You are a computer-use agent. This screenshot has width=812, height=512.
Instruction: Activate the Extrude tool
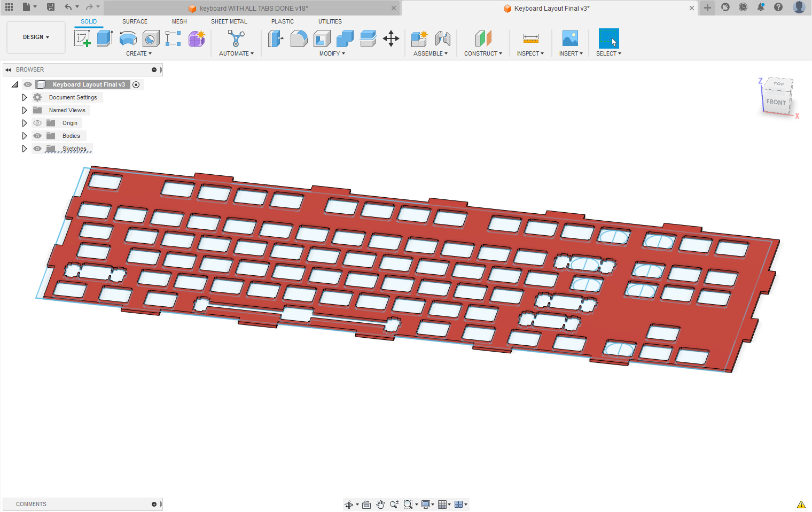click(x=105, y=38)
